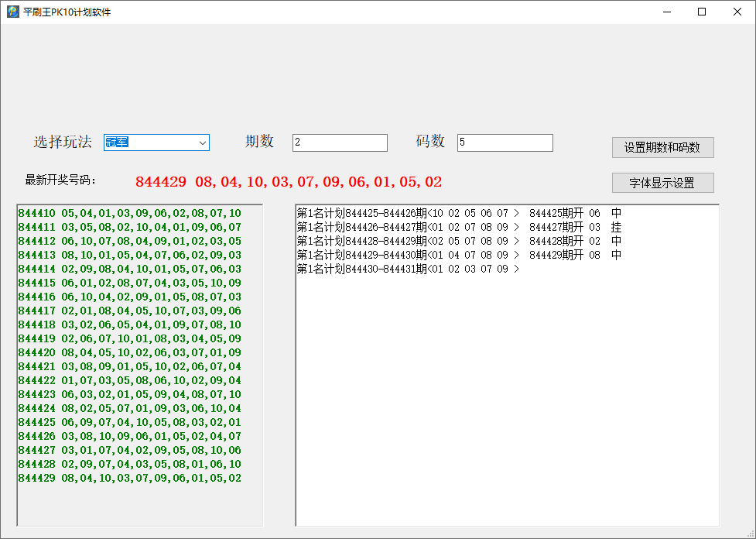Select history row 844418
This screenshot has width=756, height=539.
point(130,325)
